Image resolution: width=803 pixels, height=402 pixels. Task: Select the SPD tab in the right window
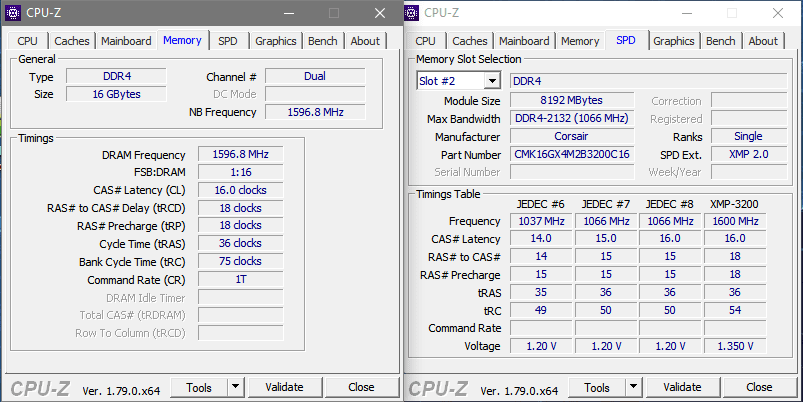point(626,40)
